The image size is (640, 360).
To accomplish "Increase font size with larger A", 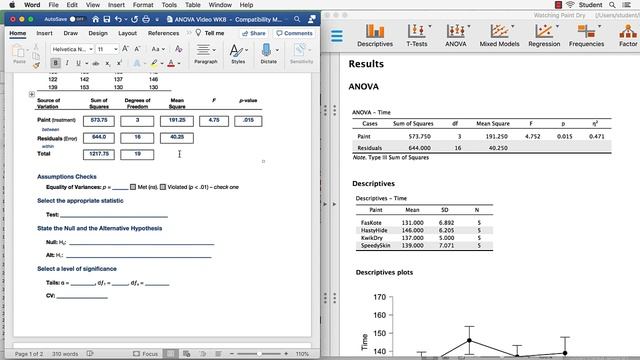I will click(x=126, y=49).
